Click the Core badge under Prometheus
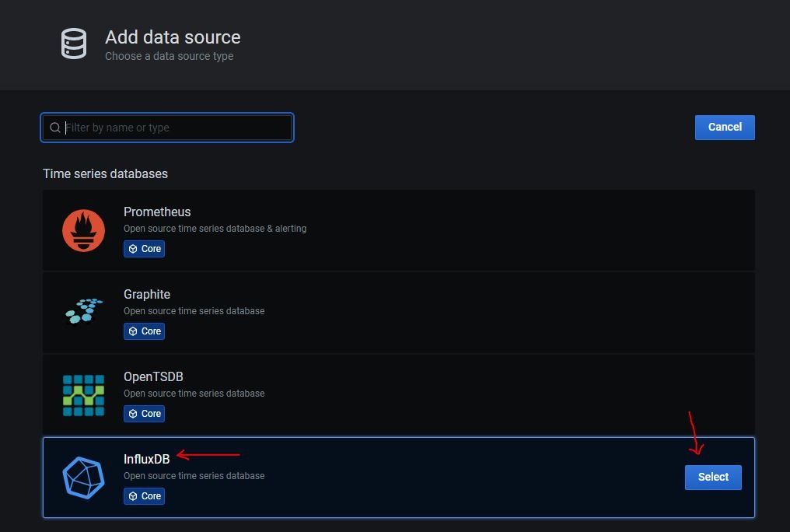 pos(144,249)
